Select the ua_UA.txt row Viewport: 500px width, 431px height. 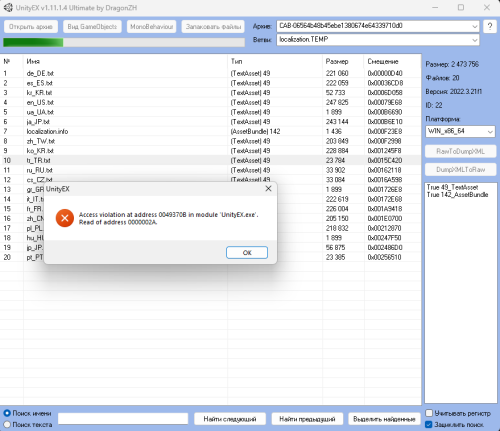211,112
